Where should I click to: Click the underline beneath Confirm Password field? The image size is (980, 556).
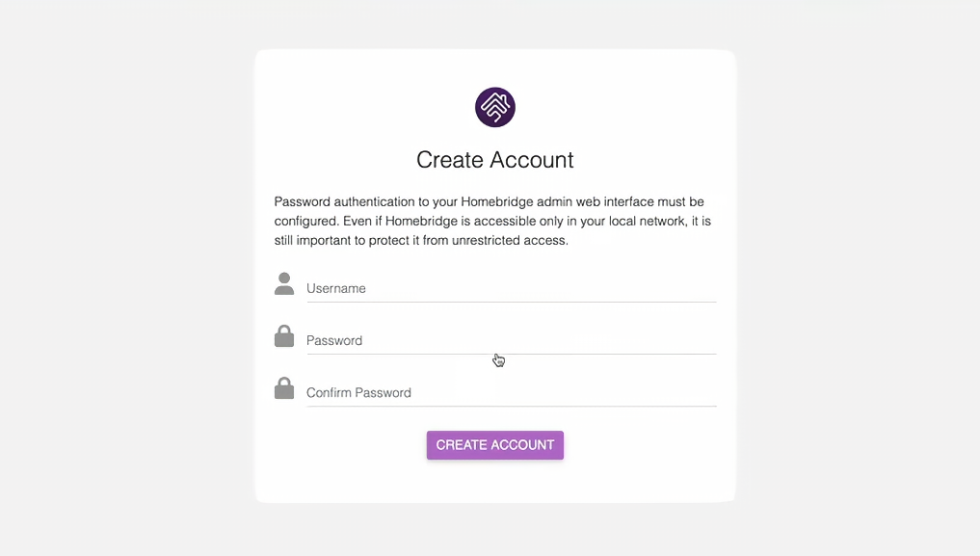coord(511,406)
